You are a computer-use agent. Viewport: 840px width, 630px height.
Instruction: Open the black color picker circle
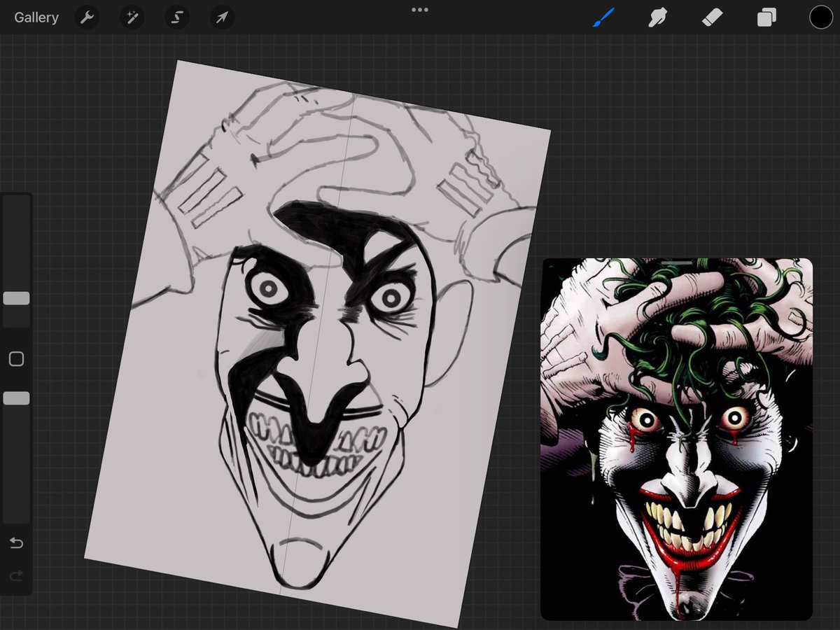click(x=821, y=17)
